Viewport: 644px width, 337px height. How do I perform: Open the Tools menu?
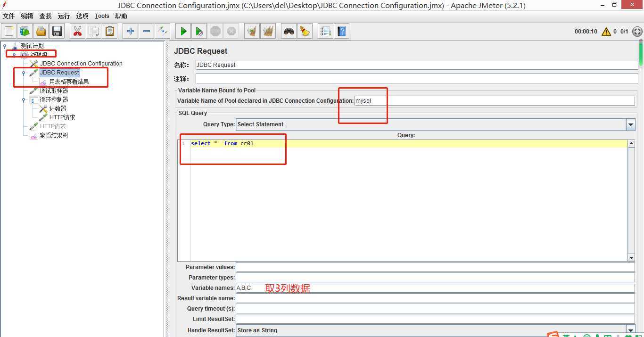tap(102, 16)
